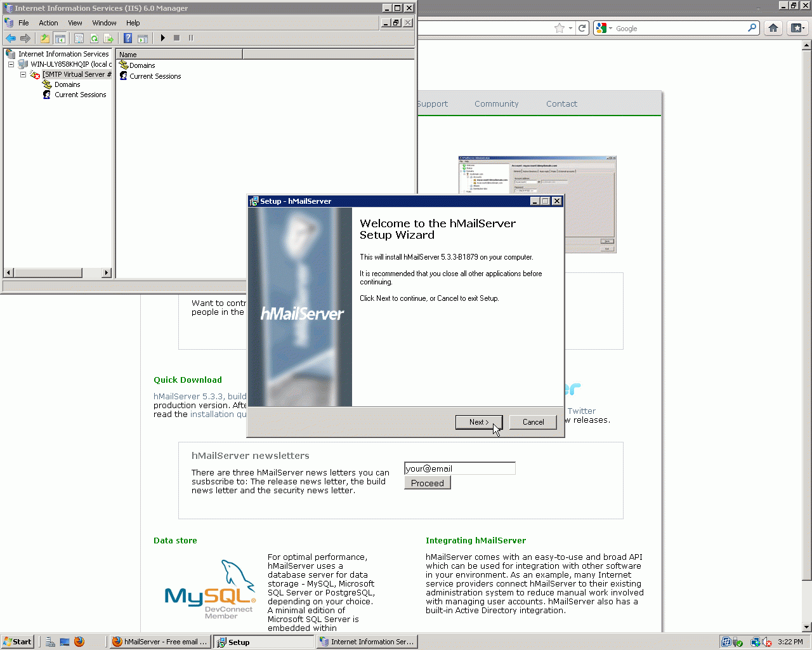
Task: Click the tree pane scroll-right arrow
Action: 107,273
